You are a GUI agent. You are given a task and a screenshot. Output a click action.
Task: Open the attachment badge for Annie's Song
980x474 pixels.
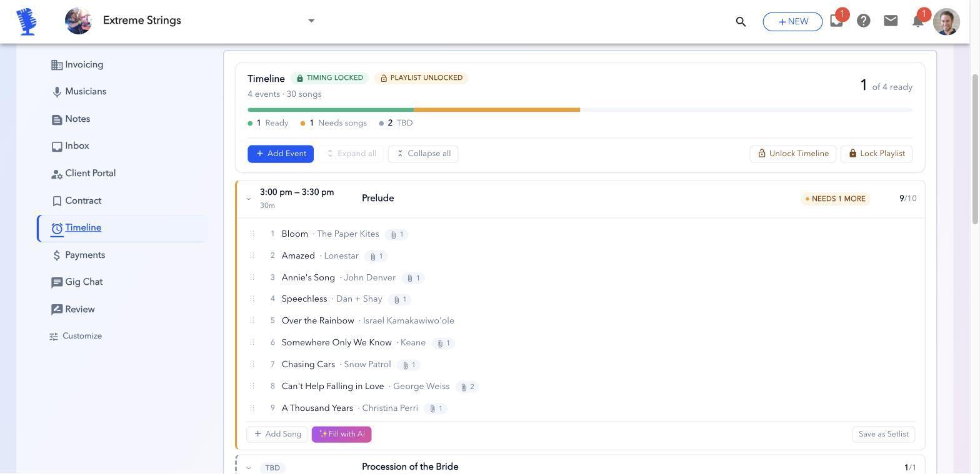(x=413, y=279)
